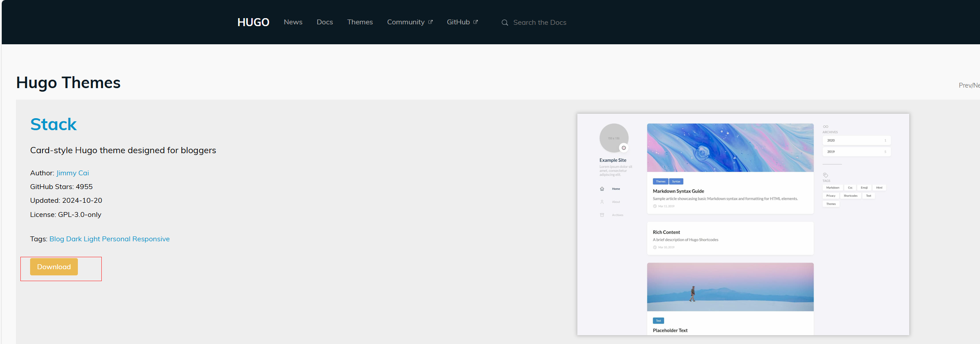Select the Personal tag
The image size is (980, 344).
point(116,239)
